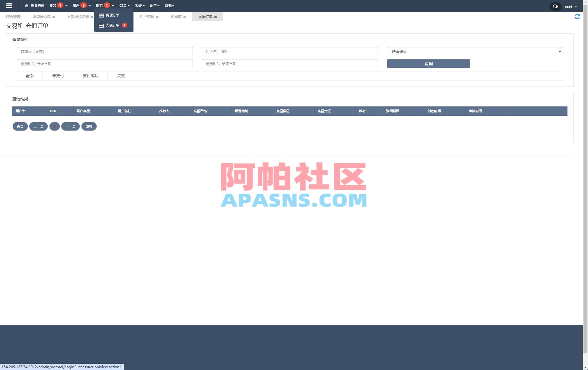Screen dimensions: 588x370
Task: Expand the C2C menu
Action: tap(123, 5)
